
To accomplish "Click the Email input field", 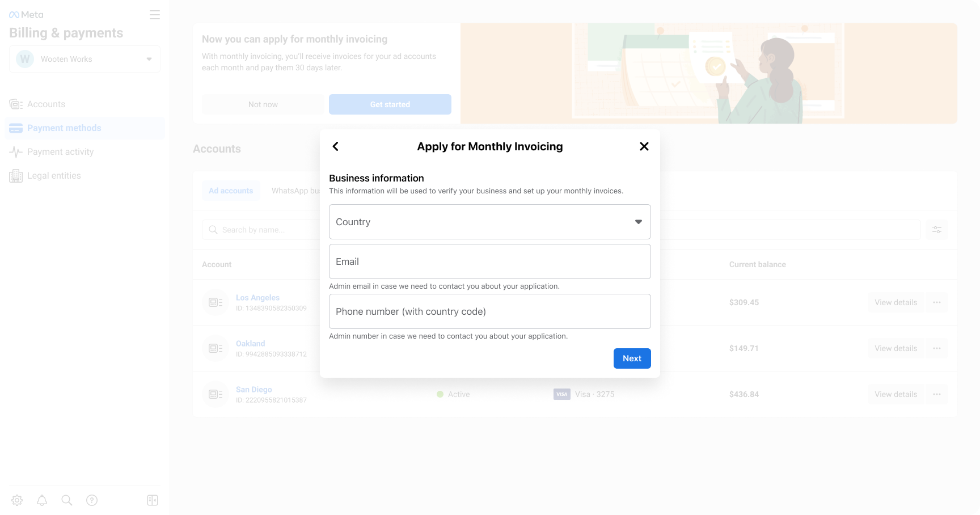I will point(490,261).
